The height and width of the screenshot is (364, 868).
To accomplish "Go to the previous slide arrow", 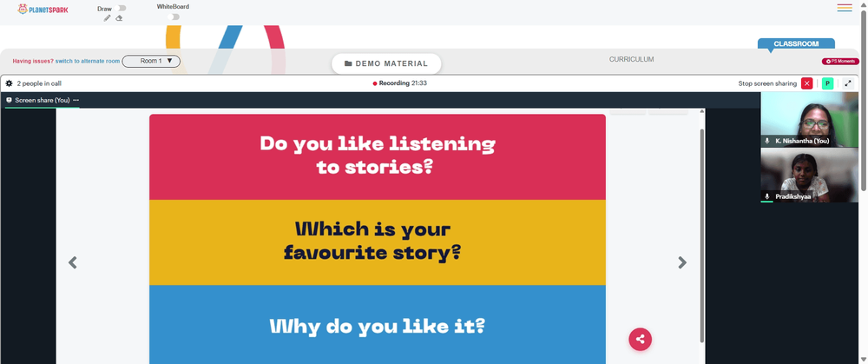I will tap(73, 262).
